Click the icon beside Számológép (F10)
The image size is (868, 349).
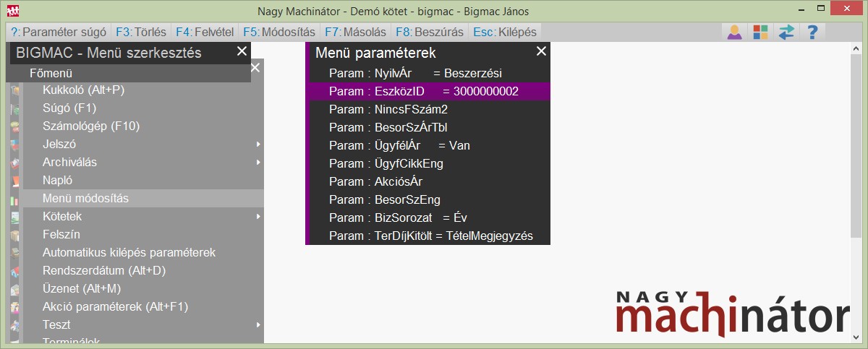[16, 126]
